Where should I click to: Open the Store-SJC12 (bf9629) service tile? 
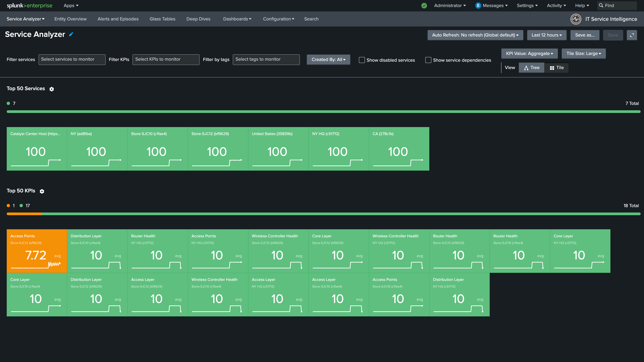(x=218, y=149)
